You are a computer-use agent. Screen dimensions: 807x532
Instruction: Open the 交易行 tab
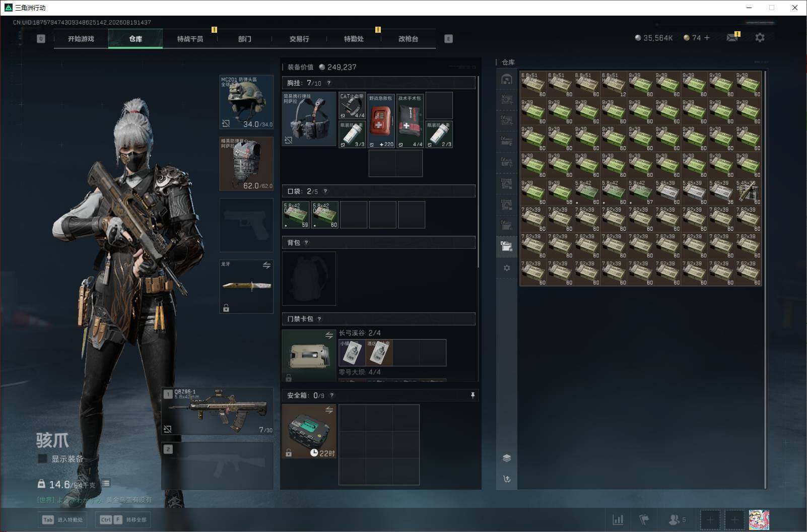299,39
